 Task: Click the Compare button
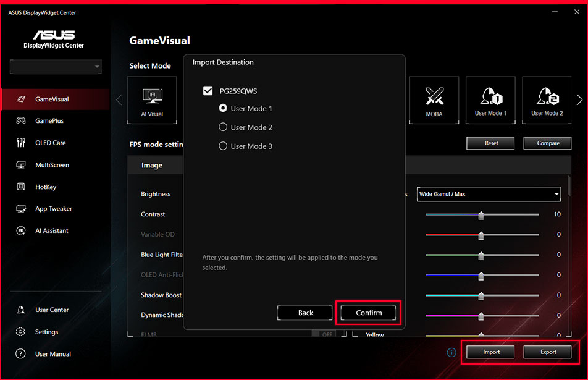[x=547, y=143]
